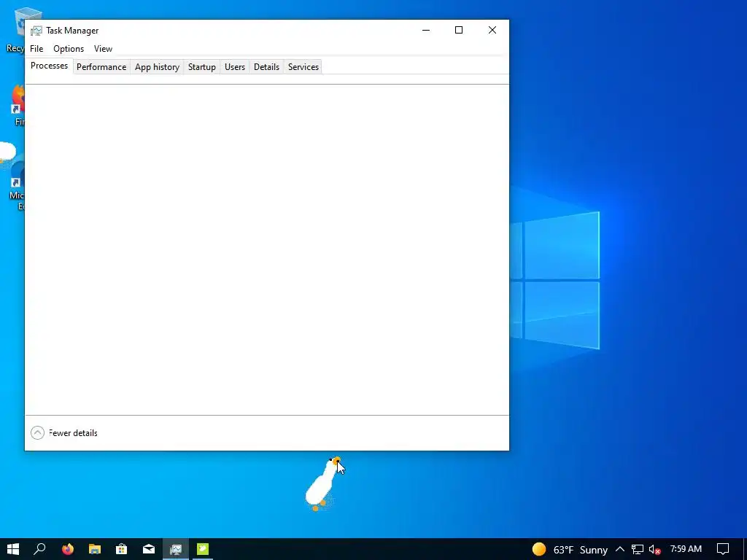Open the Options menu
This screenshot has height=560, width=747.
pos(69,49)
